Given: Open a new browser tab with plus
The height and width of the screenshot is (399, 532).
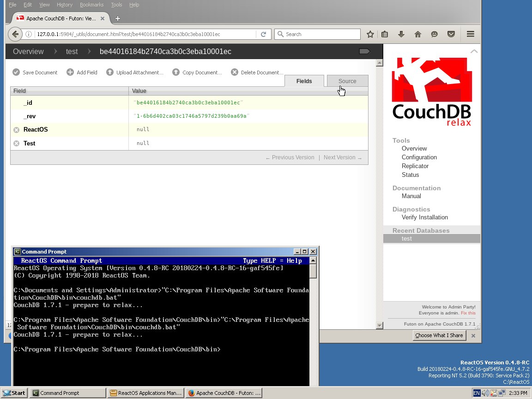Looking at the screenshot, I should click(x=118, y=18).
